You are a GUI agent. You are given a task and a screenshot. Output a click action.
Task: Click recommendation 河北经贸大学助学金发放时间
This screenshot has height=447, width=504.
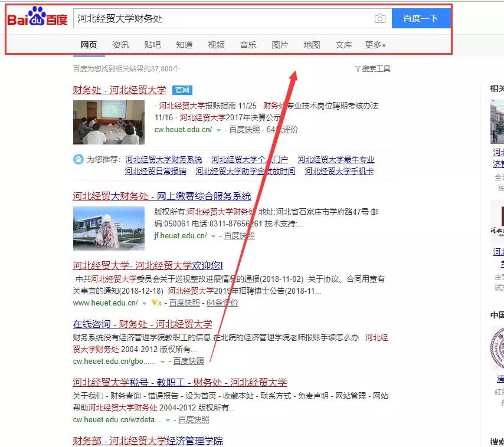[246, 171]
